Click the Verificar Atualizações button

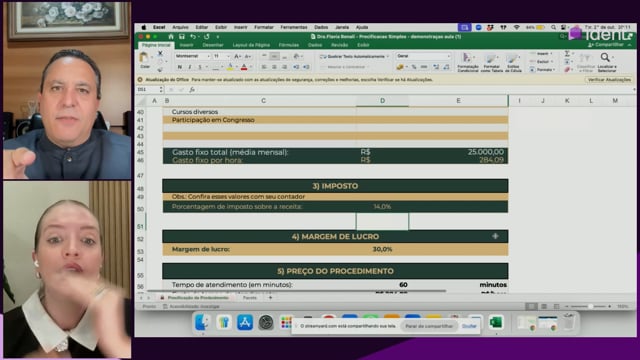pyautogui.click(x=609, y=80)
